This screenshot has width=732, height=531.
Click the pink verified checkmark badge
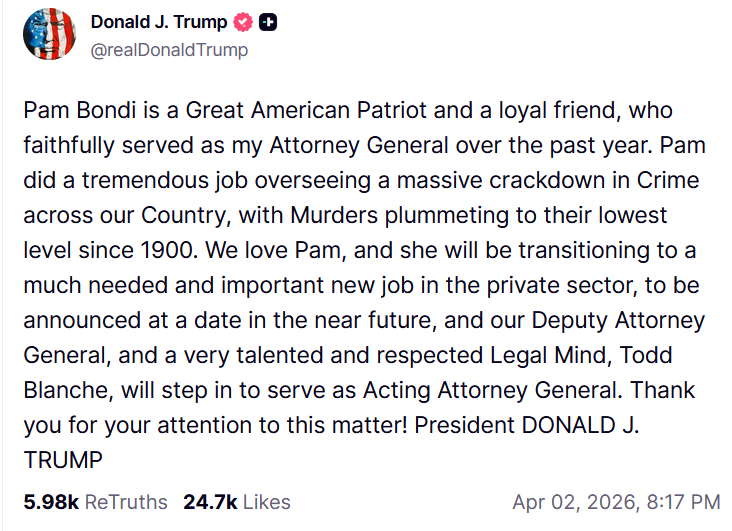[242, 22]
